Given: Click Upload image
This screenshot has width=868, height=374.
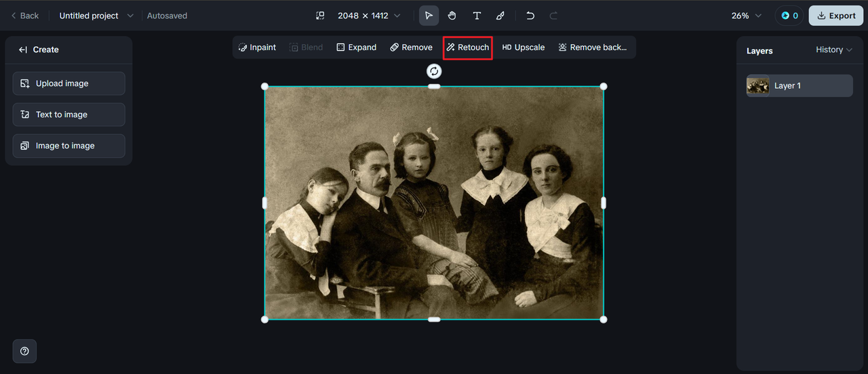Looking at the screenshot, I should 68,83.
